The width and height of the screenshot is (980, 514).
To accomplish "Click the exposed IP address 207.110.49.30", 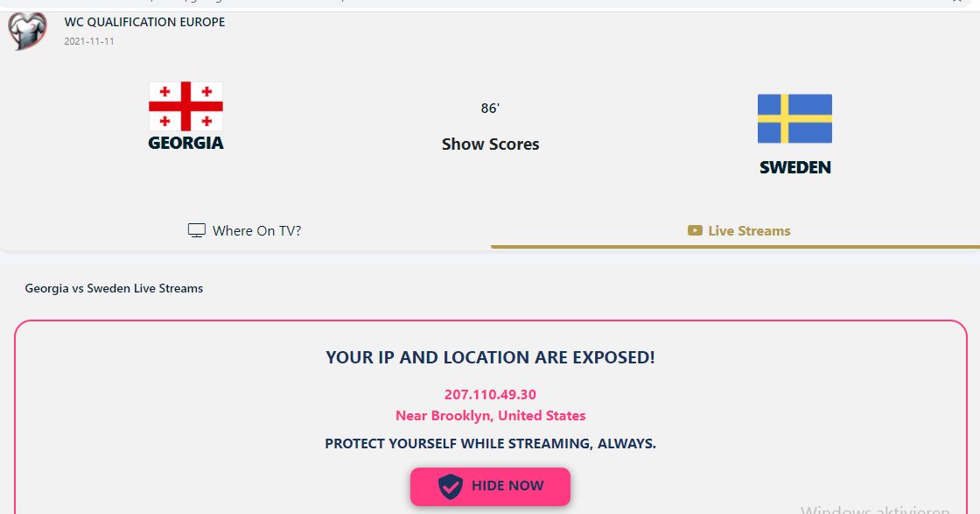I will [x=490, y=395].
